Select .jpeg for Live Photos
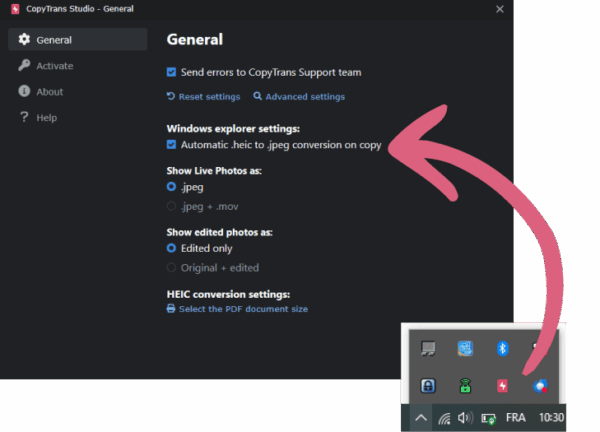 pyautogui.click(x=171, y=187)
